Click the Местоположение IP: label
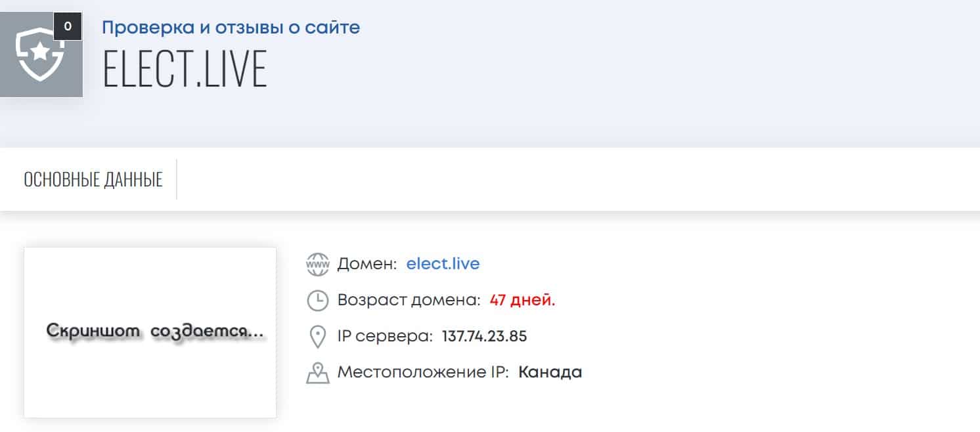Image resolution: width=980 pixels, height=432 pixels. click(423, 373)
